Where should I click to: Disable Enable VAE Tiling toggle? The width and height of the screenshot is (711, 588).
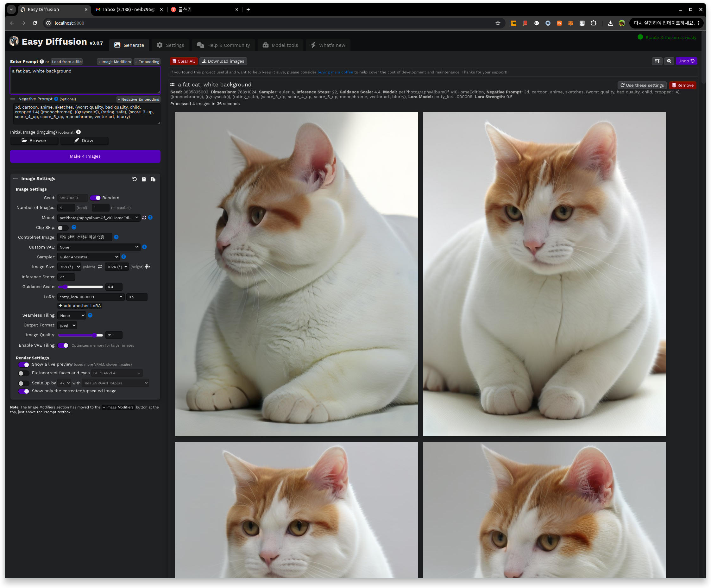point(63,345)
